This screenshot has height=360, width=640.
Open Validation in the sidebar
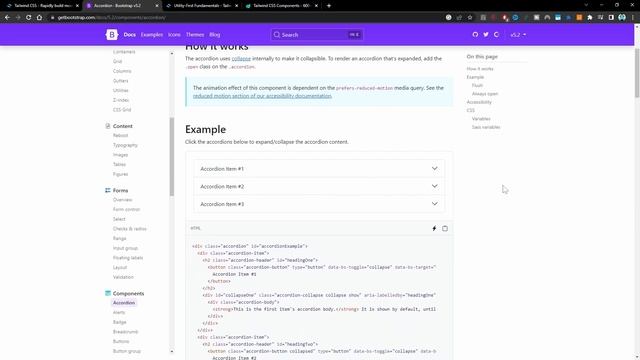coord(123,277)
